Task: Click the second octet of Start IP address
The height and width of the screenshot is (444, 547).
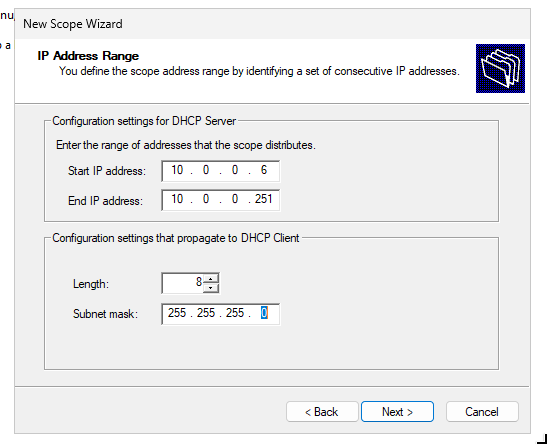Action: (x=206, y=170)
